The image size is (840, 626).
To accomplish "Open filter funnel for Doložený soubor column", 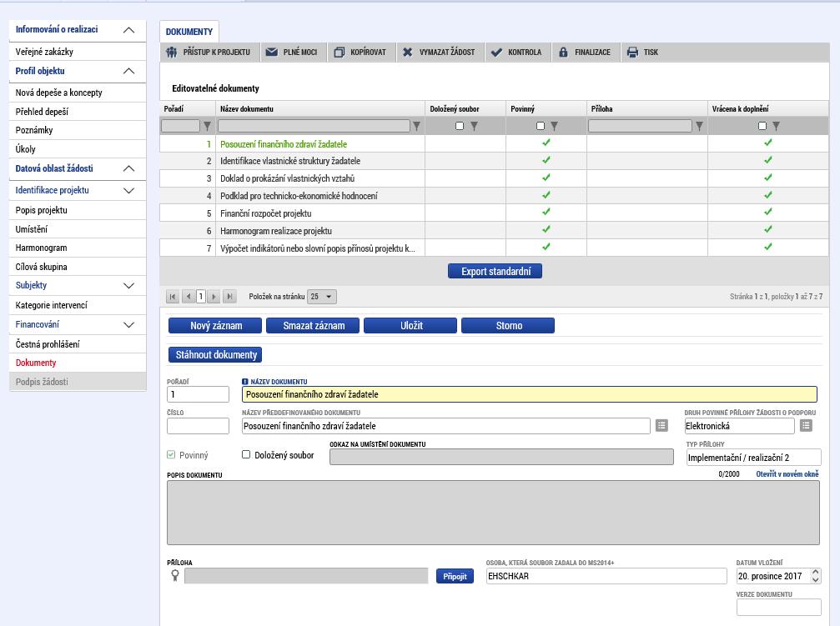I will point(474,126).
